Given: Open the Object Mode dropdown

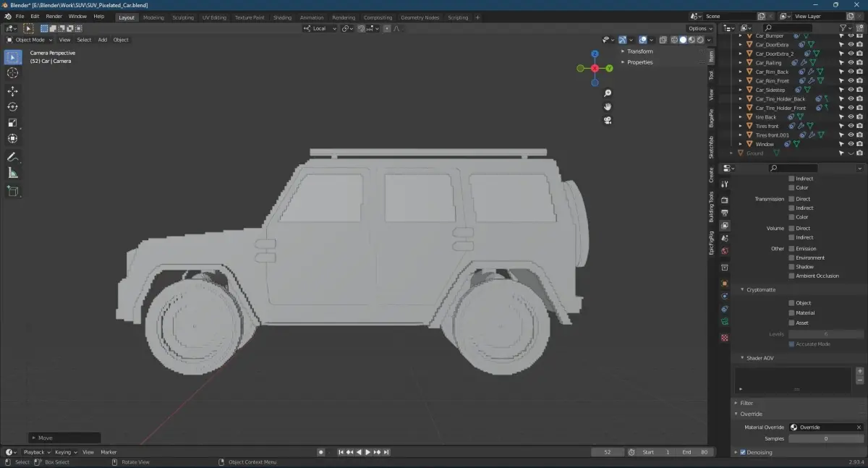Looking at the screenshot, I should [x=30, y=40].
